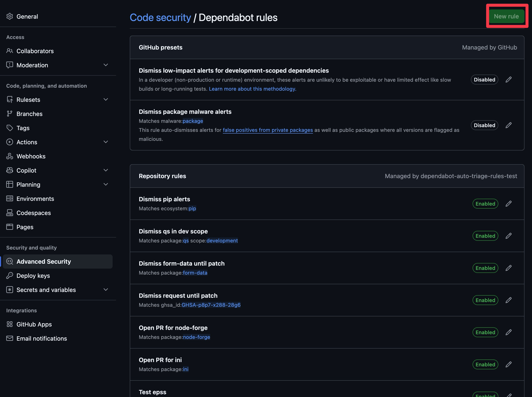
Task: Expand the Planning section chevron
Action: [x=106, y=184]
